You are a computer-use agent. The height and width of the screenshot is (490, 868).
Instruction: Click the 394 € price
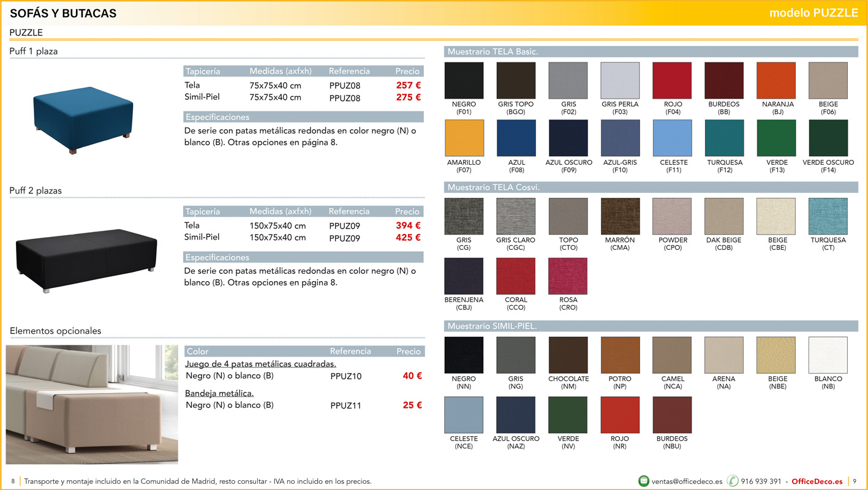point(409,225)
